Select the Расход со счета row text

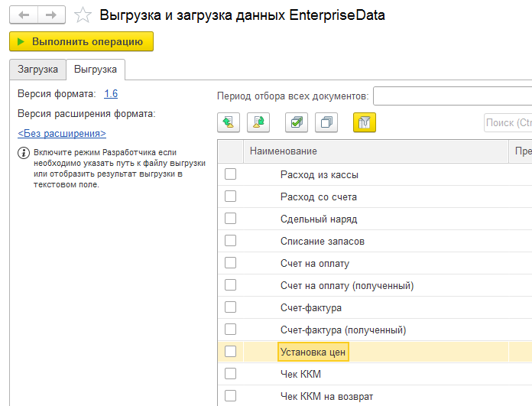click(x=319, y=197)
